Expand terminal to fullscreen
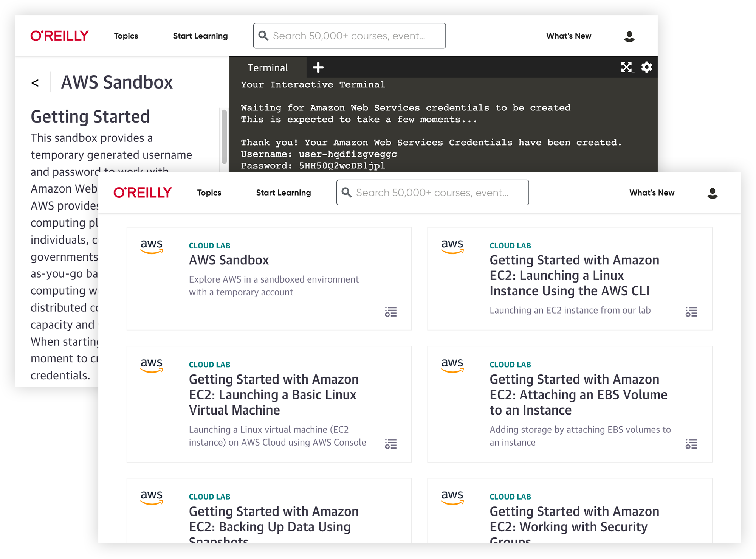The height and width of the screenshot is (559, 756). click(x=626, y=67)
